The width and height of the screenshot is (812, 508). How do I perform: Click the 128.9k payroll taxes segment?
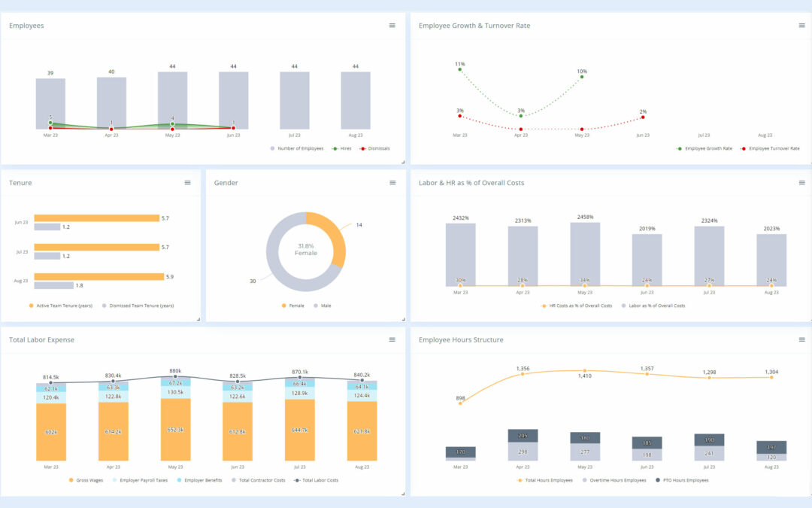click(x=300, y=394)
